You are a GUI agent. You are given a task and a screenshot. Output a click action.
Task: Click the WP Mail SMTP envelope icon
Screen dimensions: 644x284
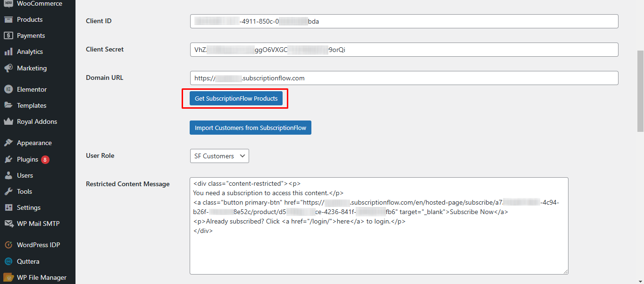click(x=8, y=224)
